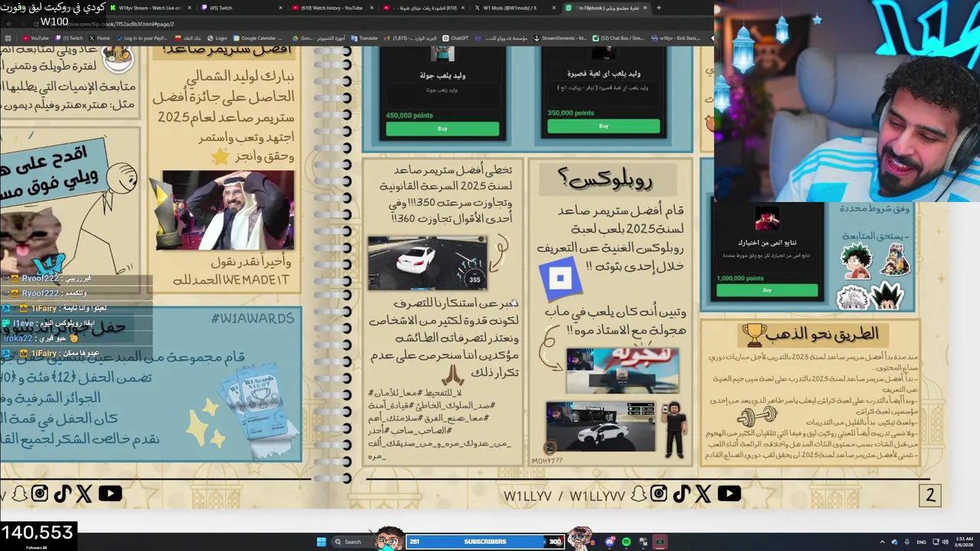The width and height of the screenshot is (980, 551).
Task: Open Instagram icon beside W1LLYV / W1LLYVV text
Action: pos(659,494)
